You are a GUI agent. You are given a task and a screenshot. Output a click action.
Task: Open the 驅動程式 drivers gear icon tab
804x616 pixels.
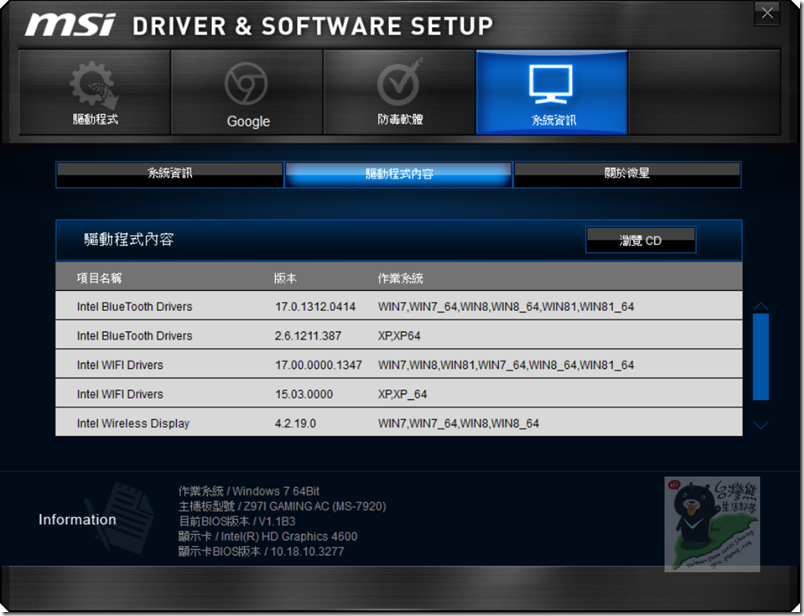(x=95, y=92)
